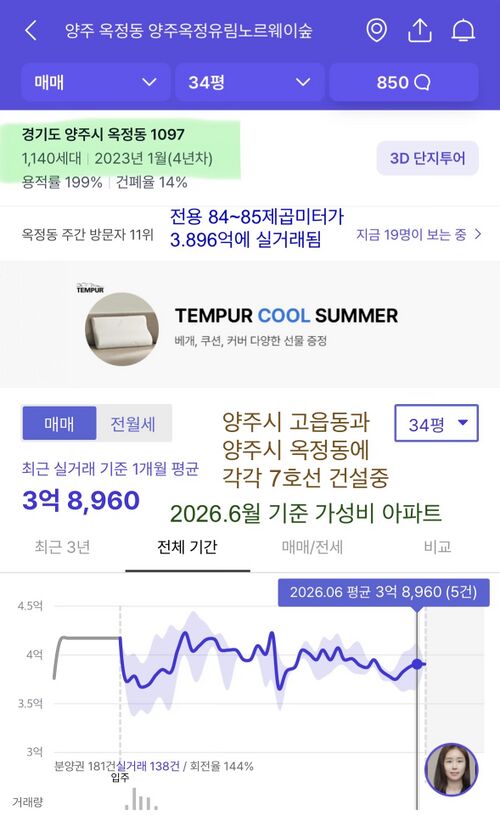
Task: Expand the 34평 dropdown in header
Action: click(249, 82)
